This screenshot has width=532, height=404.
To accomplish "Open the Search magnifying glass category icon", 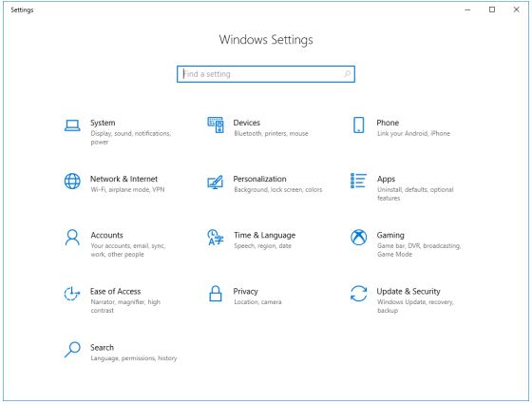I will (72, 350).
